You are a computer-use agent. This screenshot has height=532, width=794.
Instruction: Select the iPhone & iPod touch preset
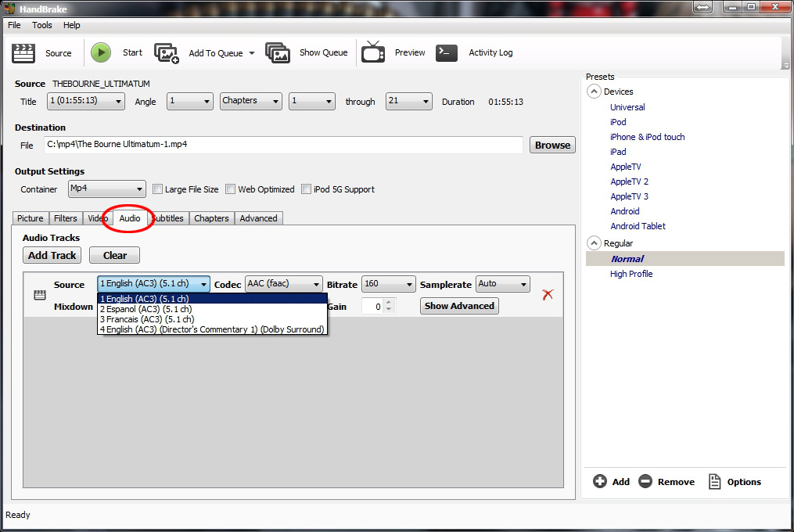tap(647, 137)
